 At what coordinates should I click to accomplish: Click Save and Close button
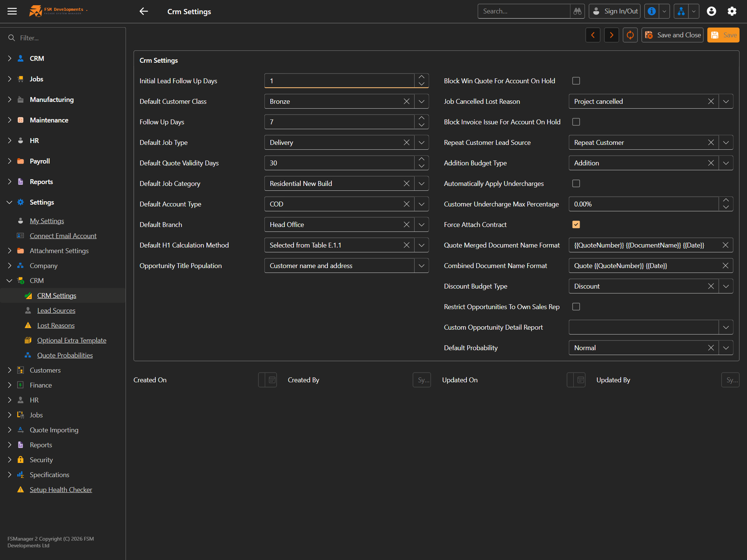672,35
